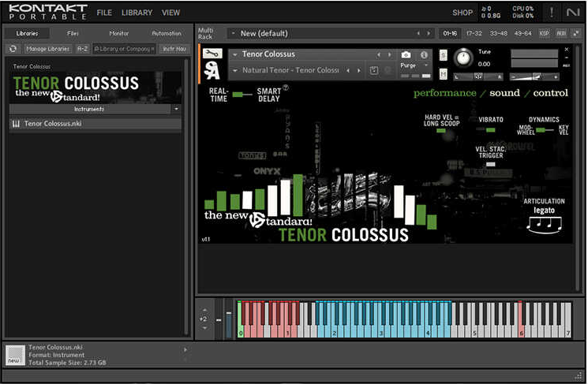Toggle Hard Vel = Long Scoop switch
This screenshot has height=384, width=588.
[x=441, y=131]
